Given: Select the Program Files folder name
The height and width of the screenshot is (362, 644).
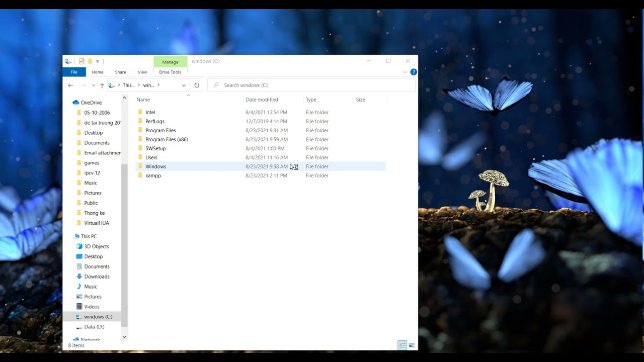Looking at the screenshot, I should click(160, 131).
